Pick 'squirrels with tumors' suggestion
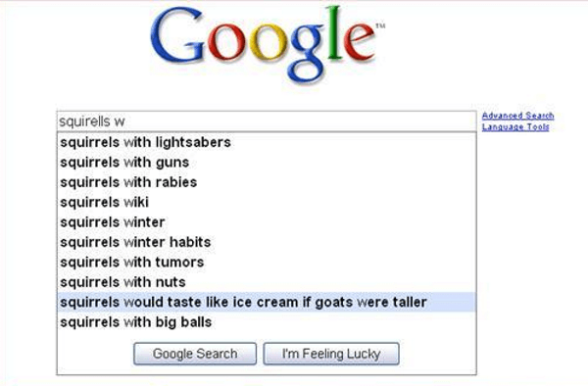The width and height of the screenshot is (588, 386). click(267, 263)
